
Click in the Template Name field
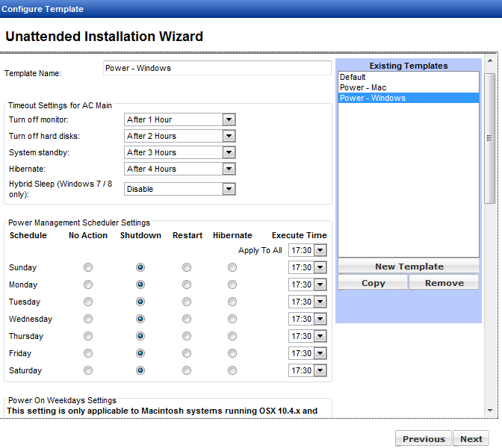tap(217, 68)
